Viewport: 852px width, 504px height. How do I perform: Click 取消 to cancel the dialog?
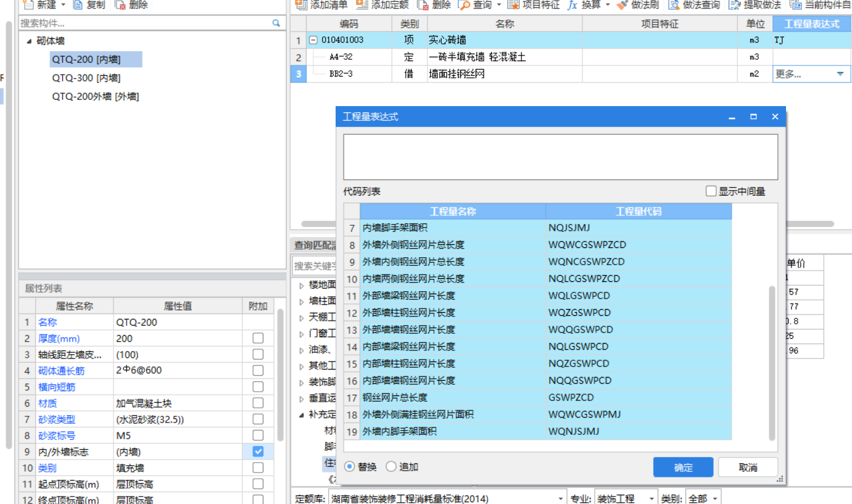pyautogui.click(x=748, y=468)
